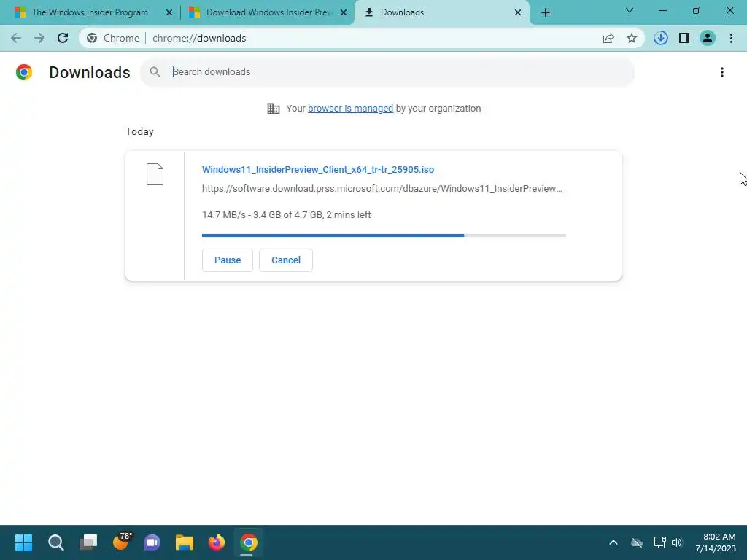Image resolution: width=747 pixels, height=560 pixels.
Task: Open the browser is managed link
Action: pos(351,109)
